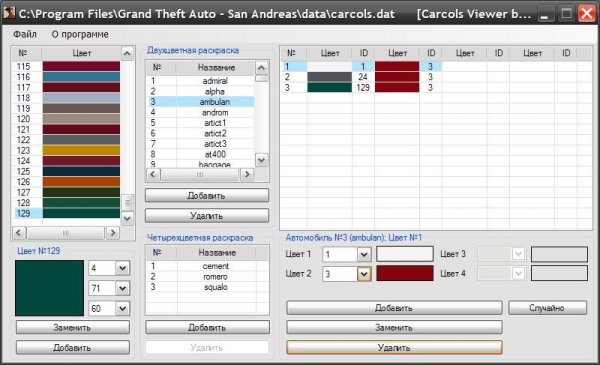Screen dimensions: 600x365
Task: Open the red value dropdown showing 4
Action: click(x=122, y=268)
